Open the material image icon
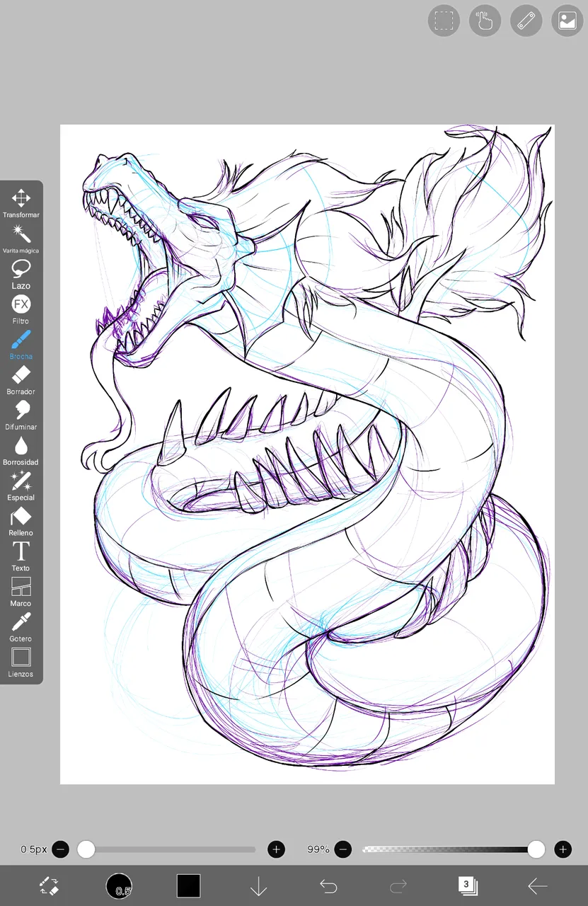Image resolution: width=588 pixels, height=906 pixels. click(567, 21)
